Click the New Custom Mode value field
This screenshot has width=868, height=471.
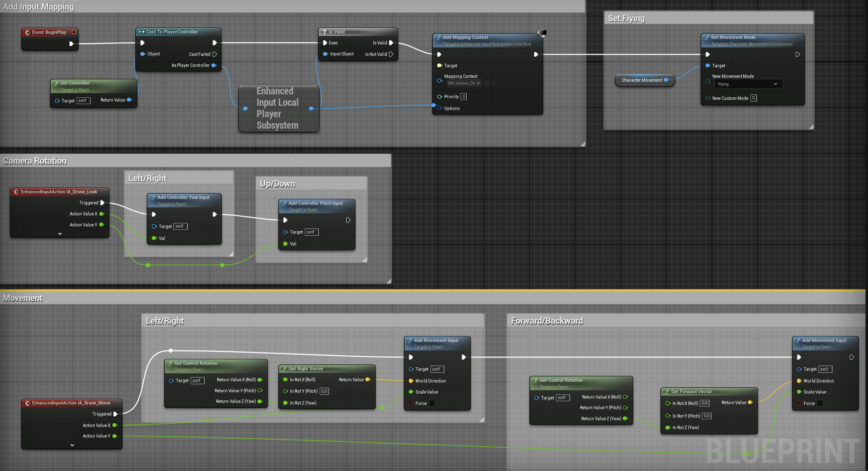[x=753, y=98]
